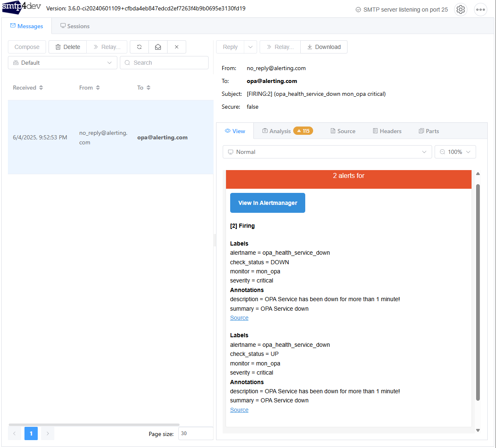Sort the list by Received column
The image size is (496, 448).
(x=28, y=88)
